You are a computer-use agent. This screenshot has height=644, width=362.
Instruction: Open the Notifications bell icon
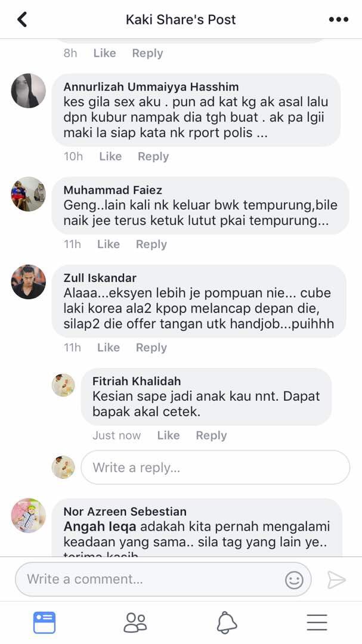pos(227,623)
